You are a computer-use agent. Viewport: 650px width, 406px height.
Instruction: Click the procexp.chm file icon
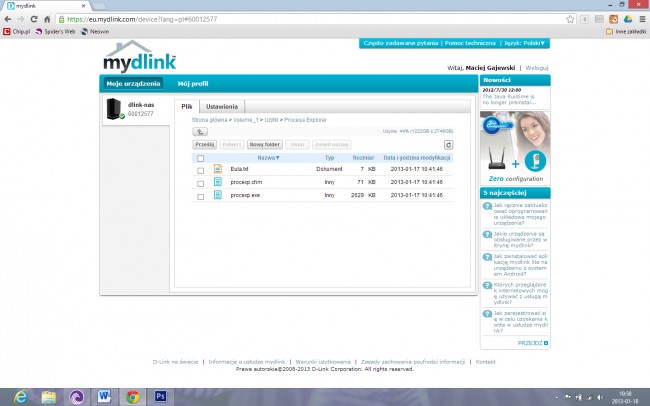[x=218, y=182]
